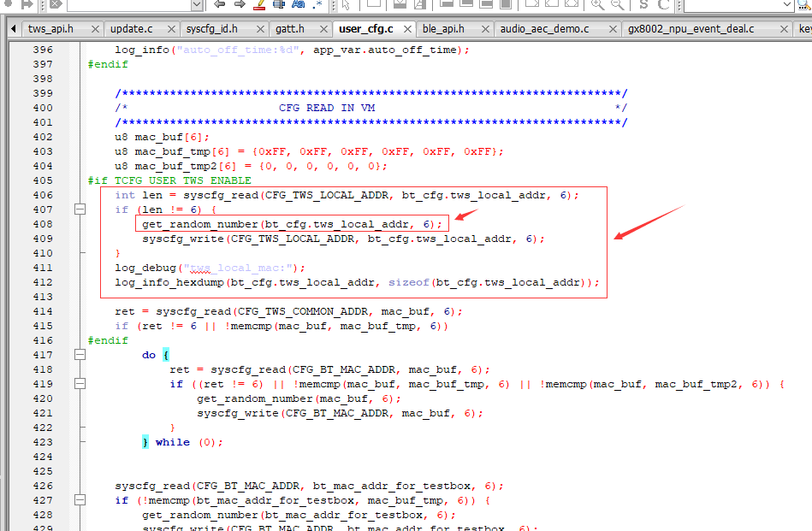Select the mouse pointer tool icon
The image size is (812, 531).
pos(346,4)
